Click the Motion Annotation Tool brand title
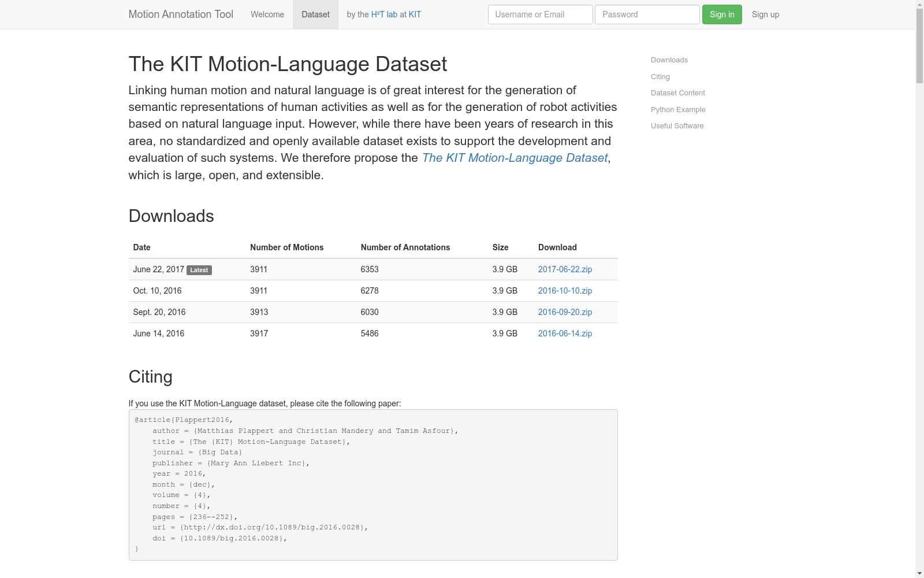The height and width of the screenshot is (578, 924). (180, 14)
